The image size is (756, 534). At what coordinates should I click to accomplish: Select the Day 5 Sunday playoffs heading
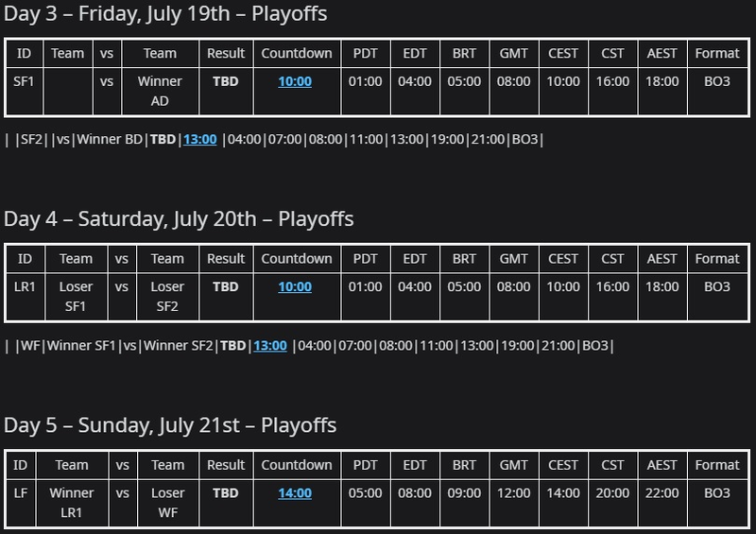(x=170, y=425)
